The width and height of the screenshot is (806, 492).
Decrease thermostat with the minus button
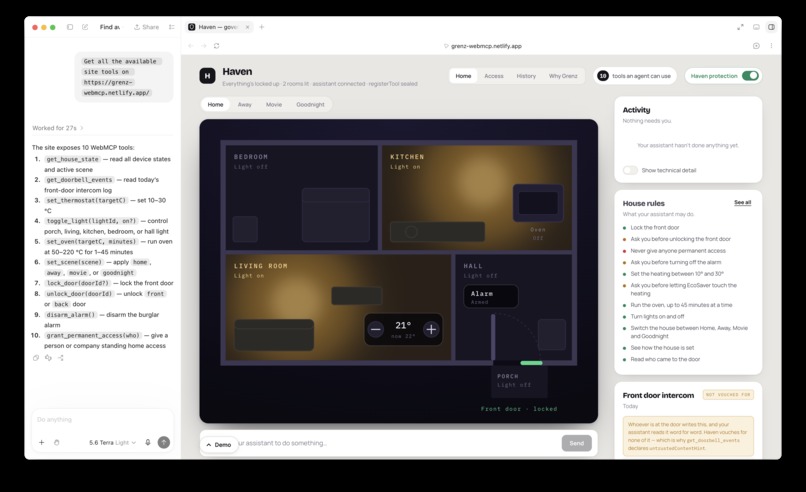pos(376,330)
